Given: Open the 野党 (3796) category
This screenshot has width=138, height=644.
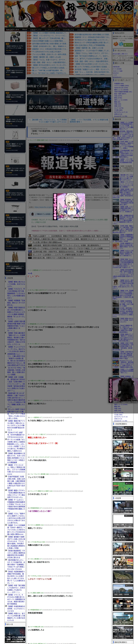Looking at the screenshot, I should [x=118, y=98].
